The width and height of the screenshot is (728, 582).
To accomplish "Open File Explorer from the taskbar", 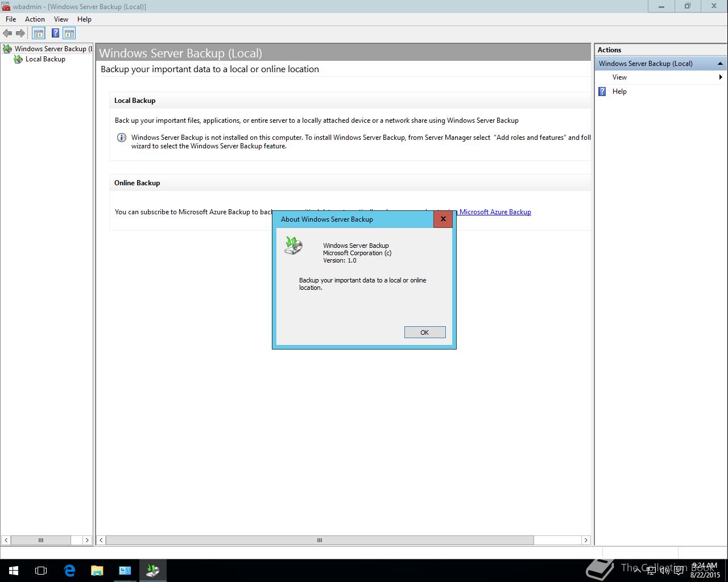I will (x=97, y=571).
